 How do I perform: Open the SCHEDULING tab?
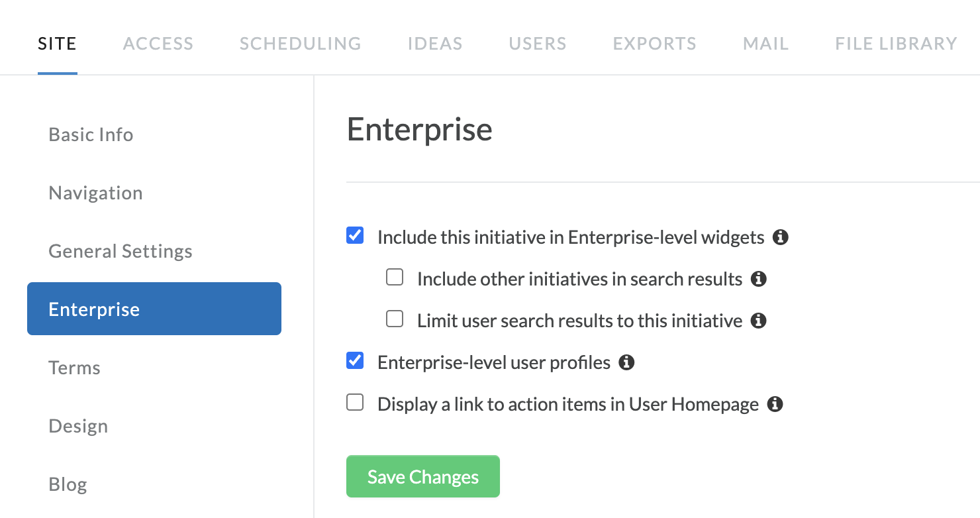pyautogui.click(x=300, y=44)
